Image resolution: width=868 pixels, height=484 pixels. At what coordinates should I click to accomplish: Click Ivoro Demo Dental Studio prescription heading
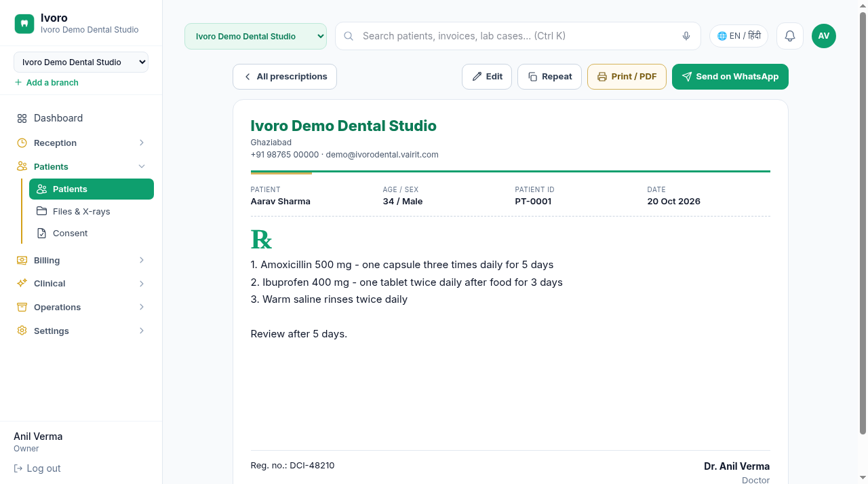click(344, 126)
